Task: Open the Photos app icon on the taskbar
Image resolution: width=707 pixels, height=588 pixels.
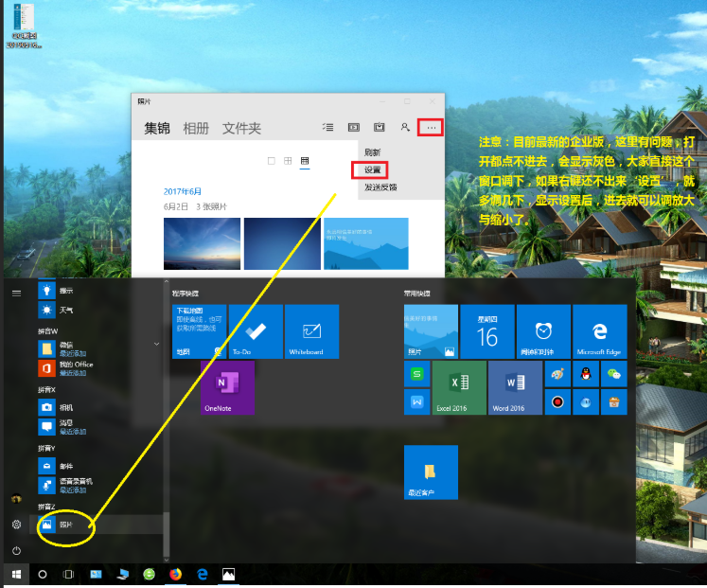Action: click(x=229, y=574)
